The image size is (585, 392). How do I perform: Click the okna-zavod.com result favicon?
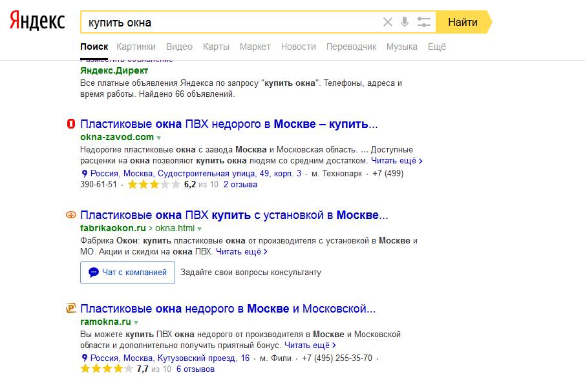[71, 124]
